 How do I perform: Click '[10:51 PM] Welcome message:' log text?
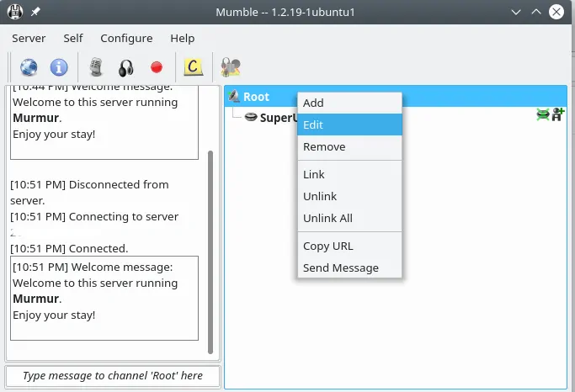point(93,267)
